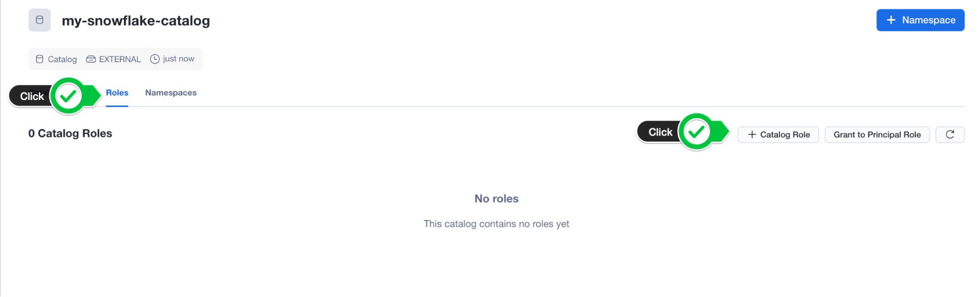Viewport: 980px width, 297px height.
Task: Click the 0 Catalog Roles heading
Action: point(70,133)
